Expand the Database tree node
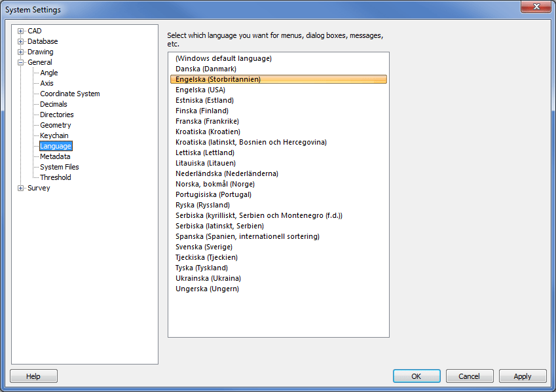 pos(21,41)
